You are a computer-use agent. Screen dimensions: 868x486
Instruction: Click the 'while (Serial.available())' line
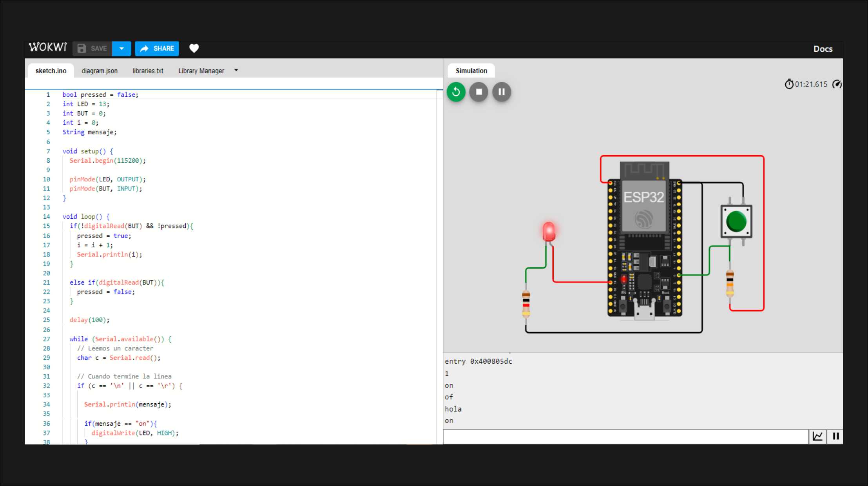[120, 339]
